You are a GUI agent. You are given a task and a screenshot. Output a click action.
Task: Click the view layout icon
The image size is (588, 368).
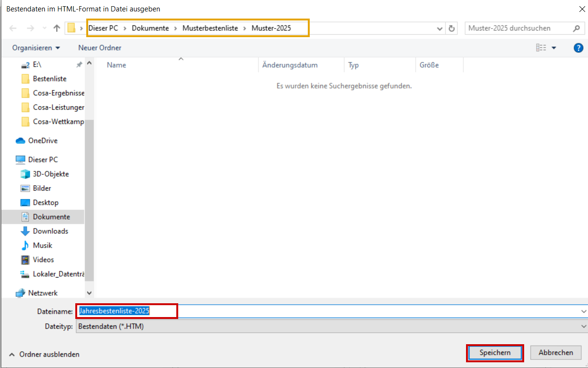[541, 48]
